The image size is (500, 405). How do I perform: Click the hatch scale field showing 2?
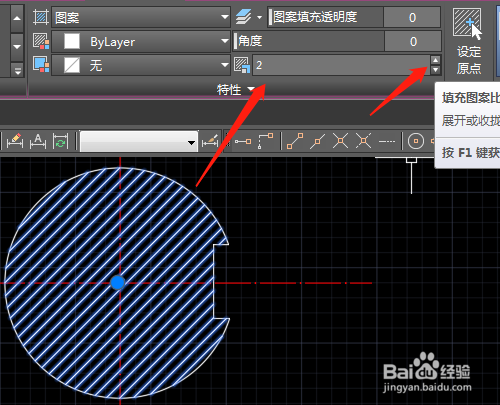point(341,65)
